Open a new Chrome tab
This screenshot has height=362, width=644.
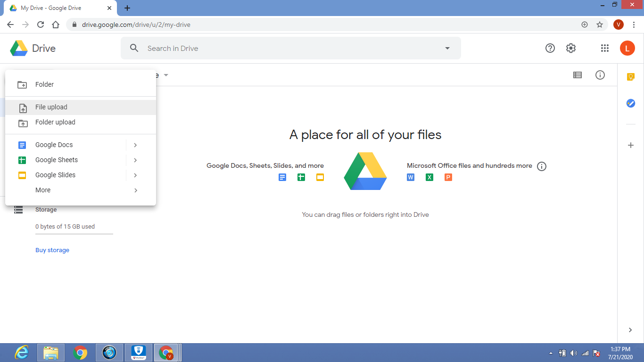[x=127, y=8]
